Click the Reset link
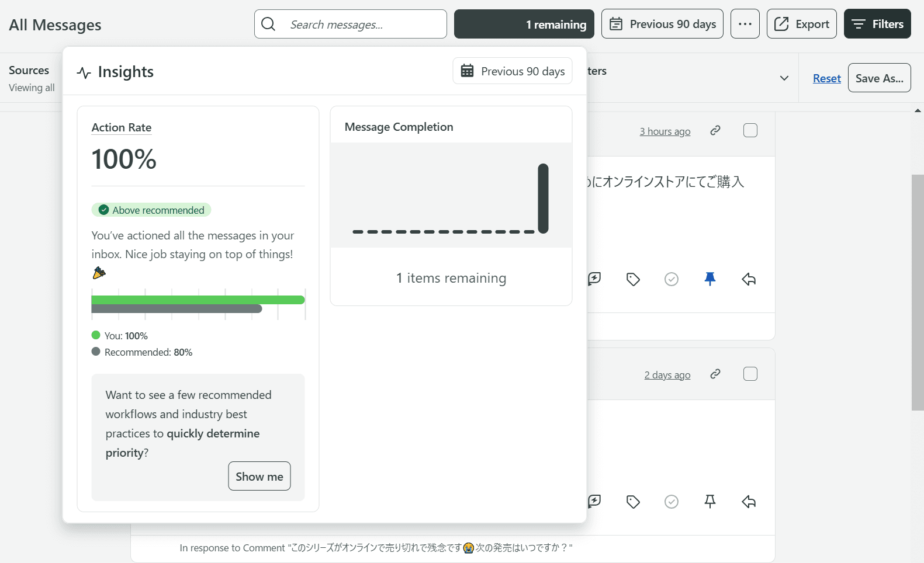The height and width of the screenshot is (563, 924). point(826,78)
